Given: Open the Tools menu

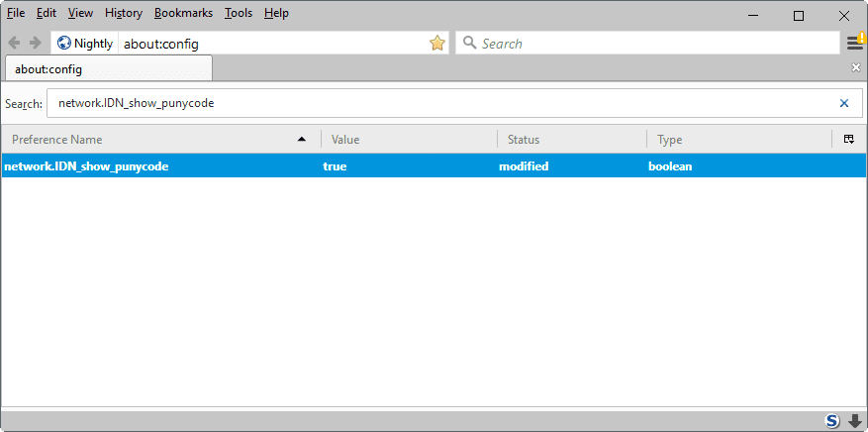Looking at the screenshot, I should 239,13.
